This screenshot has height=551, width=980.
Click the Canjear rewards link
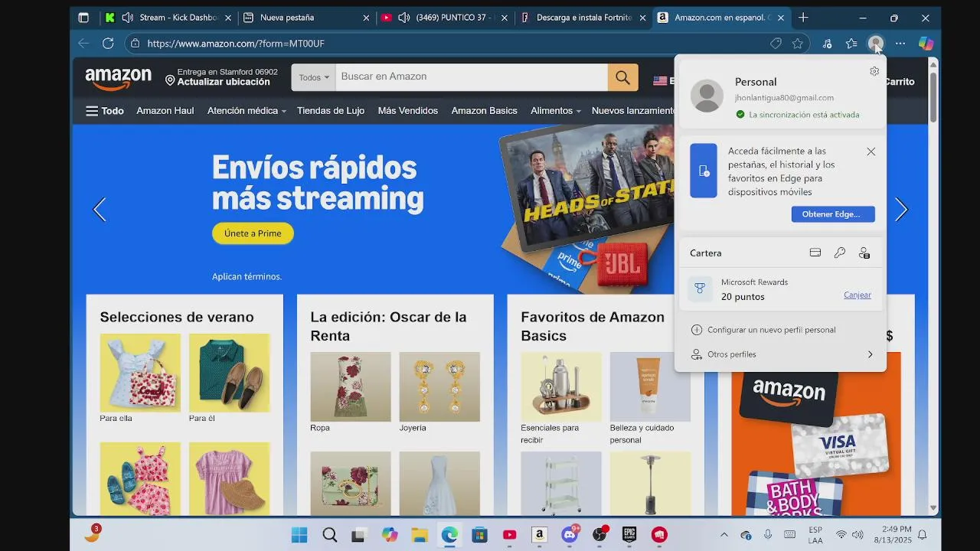click(857, 295)
